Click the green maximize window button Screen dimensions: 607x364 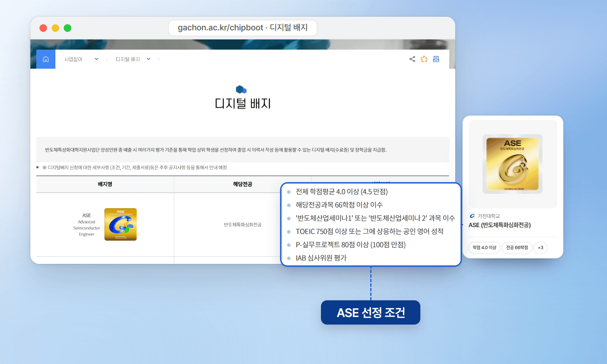click(x=68, y=28)
